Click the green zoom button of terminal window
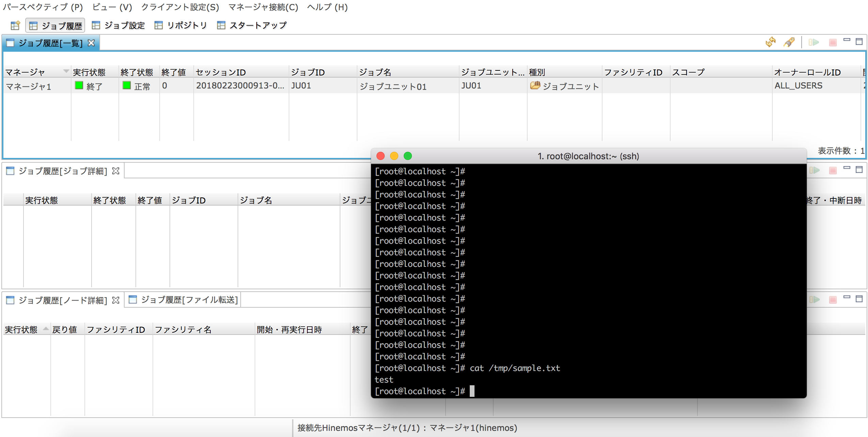 coord(407,156)
